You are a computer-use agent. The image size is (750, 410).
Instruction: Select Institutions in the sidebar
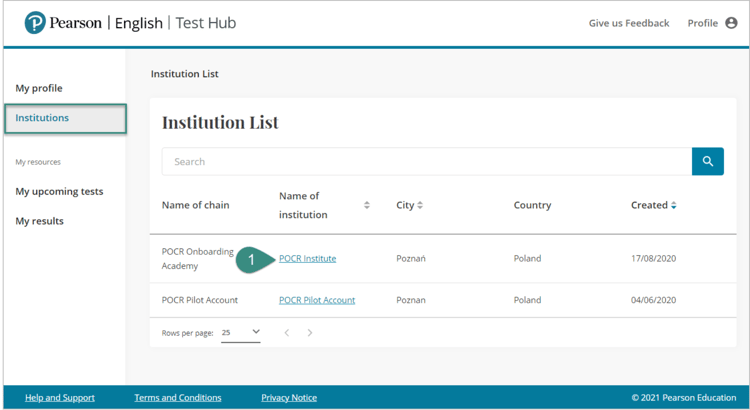click(42, 118)
